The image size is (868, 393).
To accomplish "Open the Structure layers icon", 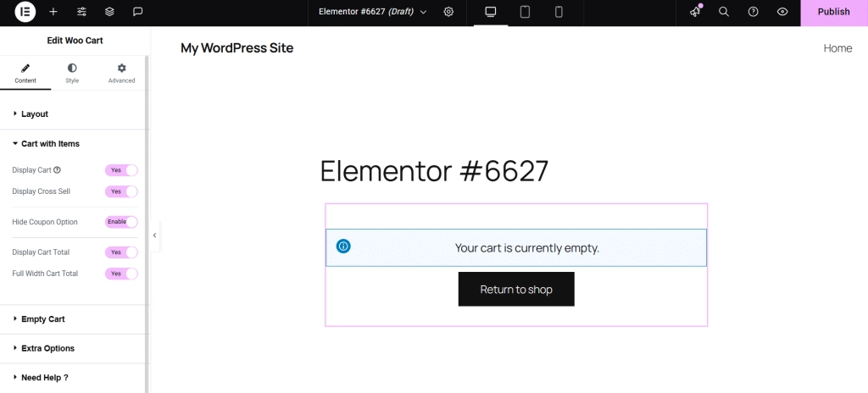I will coord(109,12).
